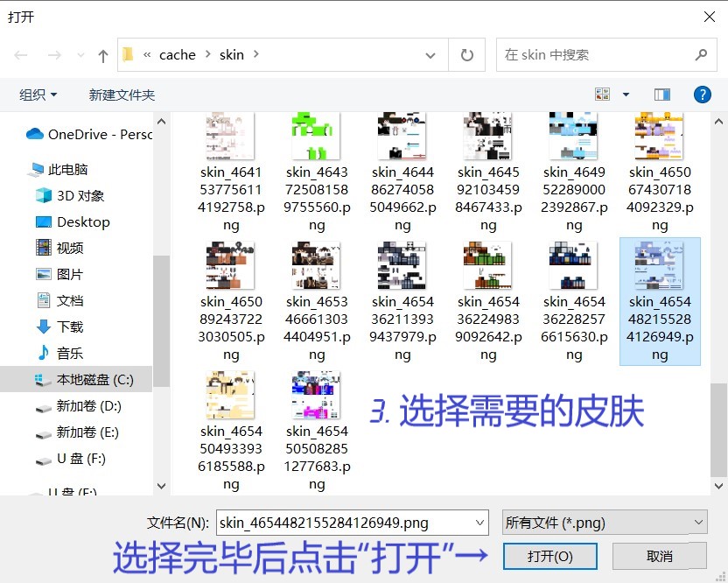Select U 盘 (F:) drive

[71, 459]
